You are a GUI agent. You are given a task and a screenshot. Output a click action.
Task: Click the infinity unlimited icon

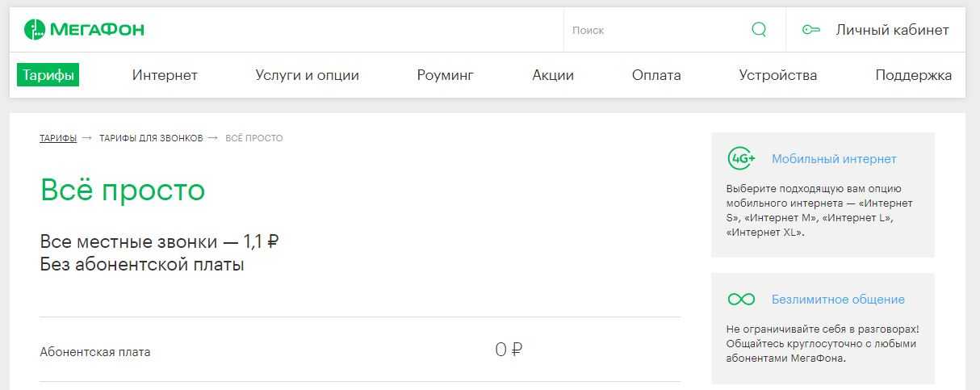click(x=741, y=300)
